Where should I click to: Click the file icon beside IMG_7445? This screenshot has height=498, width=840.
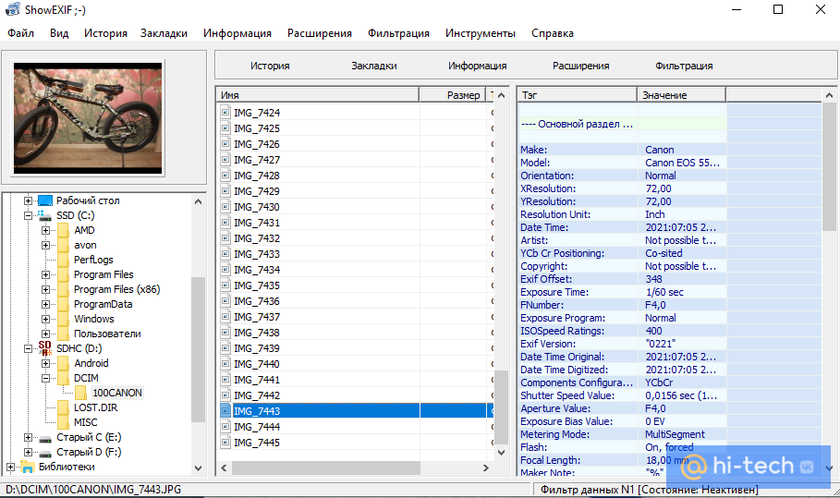click(225, 442)
